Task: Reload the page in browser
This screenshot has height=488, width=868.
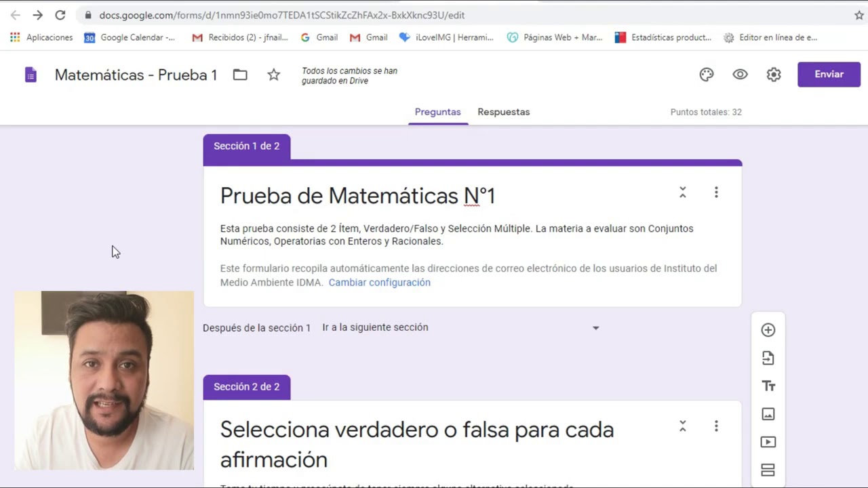Action: [x=60, y=15]
